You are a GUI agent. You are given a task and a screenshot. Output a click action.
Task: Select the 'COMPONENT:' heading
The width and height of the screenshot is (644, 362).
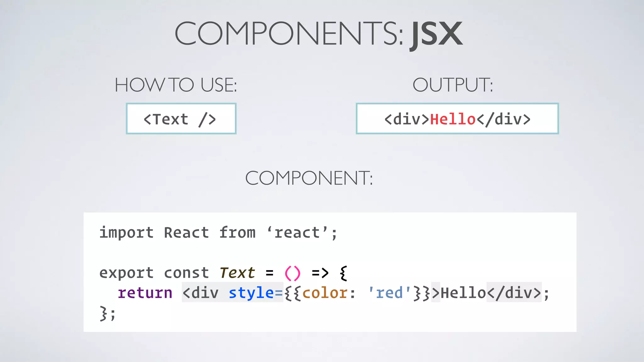coord(309,178)
